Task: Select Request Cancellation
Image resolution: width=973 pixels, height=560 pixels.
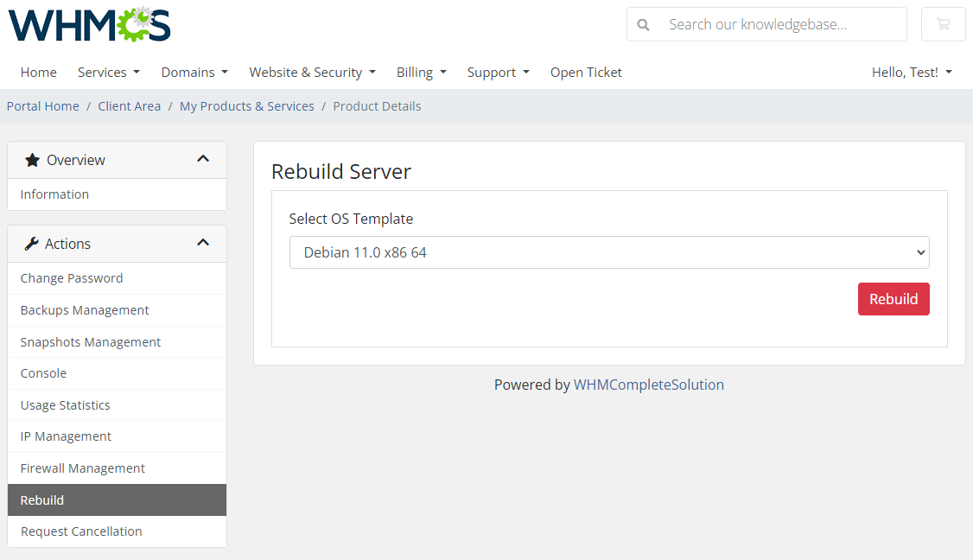Action: pos(81,531)
